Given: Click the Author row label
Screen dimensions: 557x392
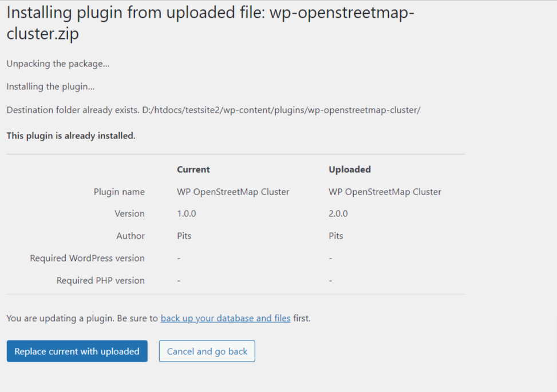Looking at the screenshot, I should [x=131, y=236].
